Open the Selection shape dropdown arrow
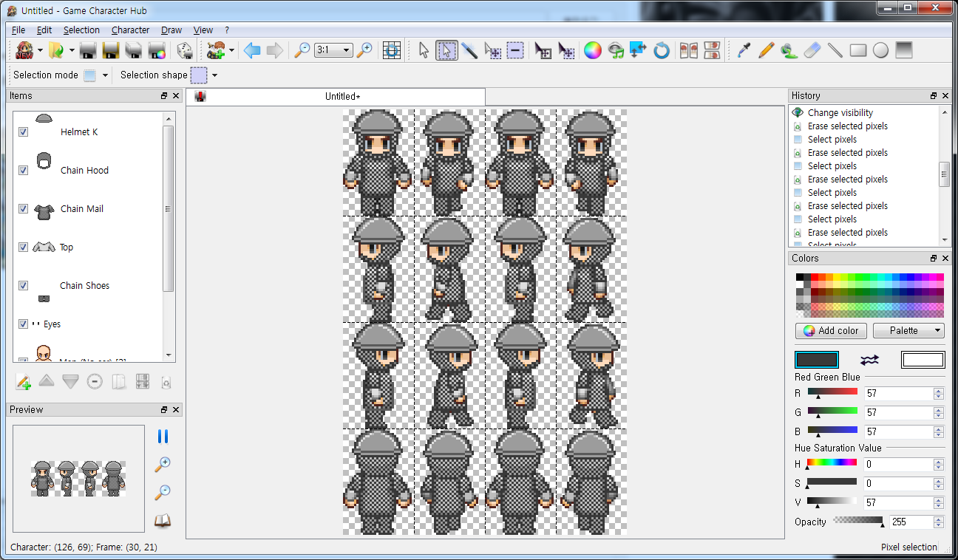Screen dimensions: 958x560 click(214, 75)
